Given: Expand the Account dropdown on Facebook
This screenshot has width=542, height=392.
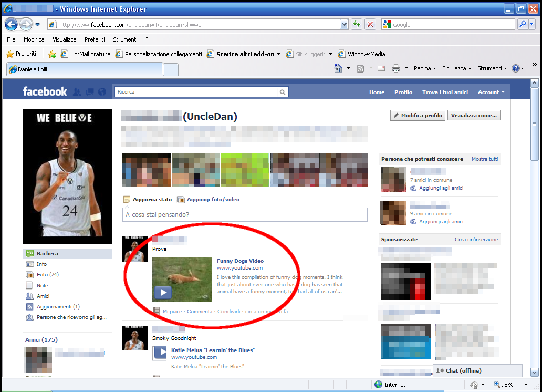Looking at the screenshot, I should [x=491, y=92].
